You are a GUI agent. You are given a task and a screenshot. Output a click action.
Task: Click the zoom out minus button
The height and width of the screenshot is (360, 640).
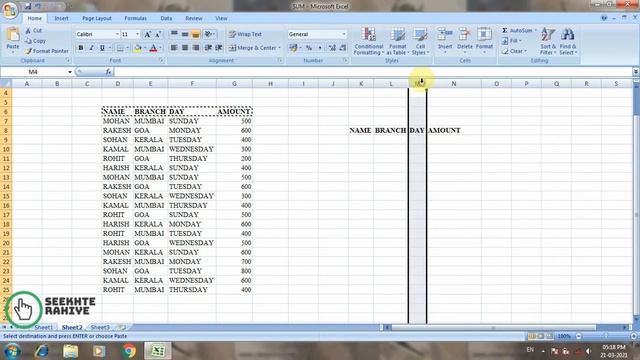pyautogui.click(x=578, y=336)
